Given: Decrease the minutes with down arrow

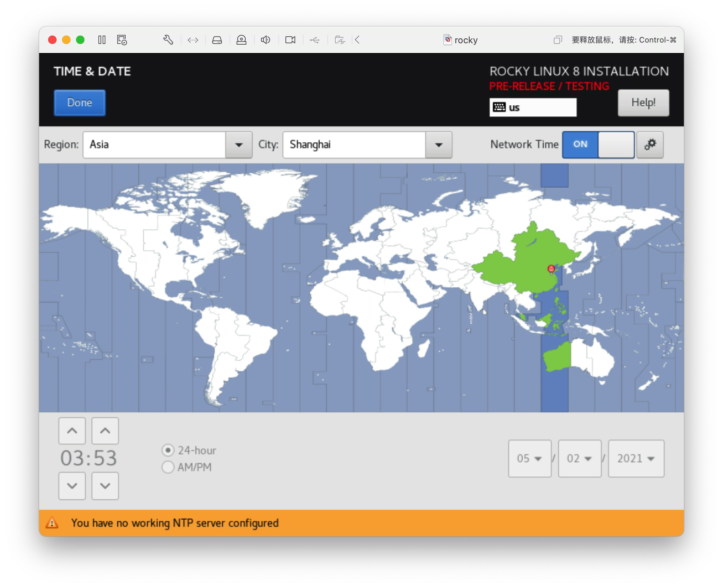Looking at the screenshot, I should coord(105,486).
